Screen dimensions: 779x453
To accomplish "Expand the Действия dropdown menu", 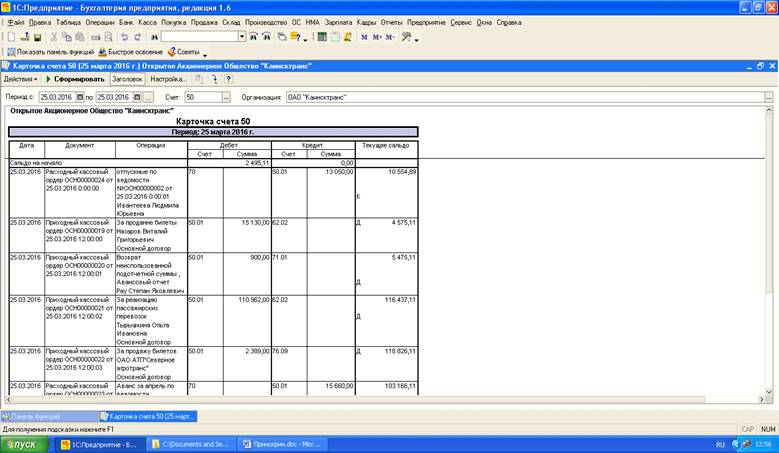I will (20, 79).
